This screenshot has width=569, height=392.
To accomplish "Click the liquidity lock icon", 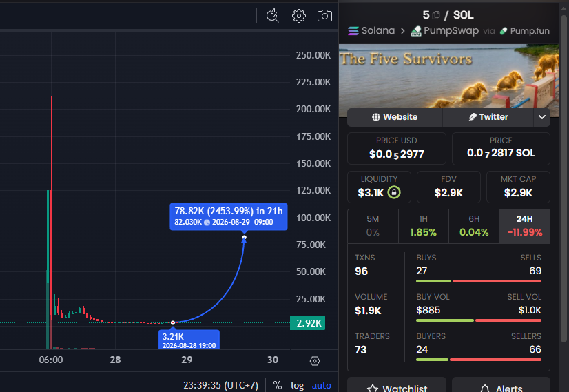I will click(394, 192).
